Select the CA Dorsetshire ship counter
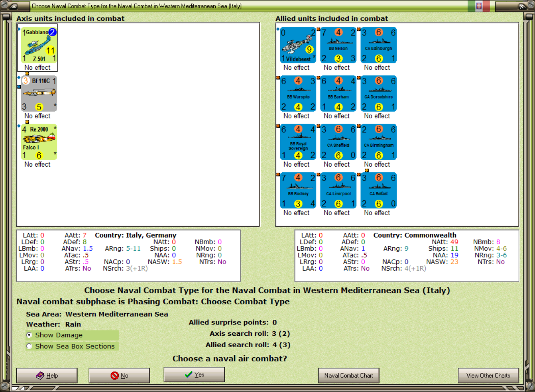The image size is (535, 392). (379, 94)
